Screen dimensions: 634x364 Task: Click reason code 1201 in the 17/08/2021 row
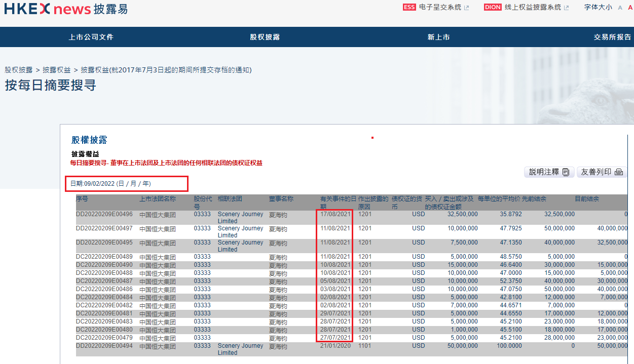(365, 214)
